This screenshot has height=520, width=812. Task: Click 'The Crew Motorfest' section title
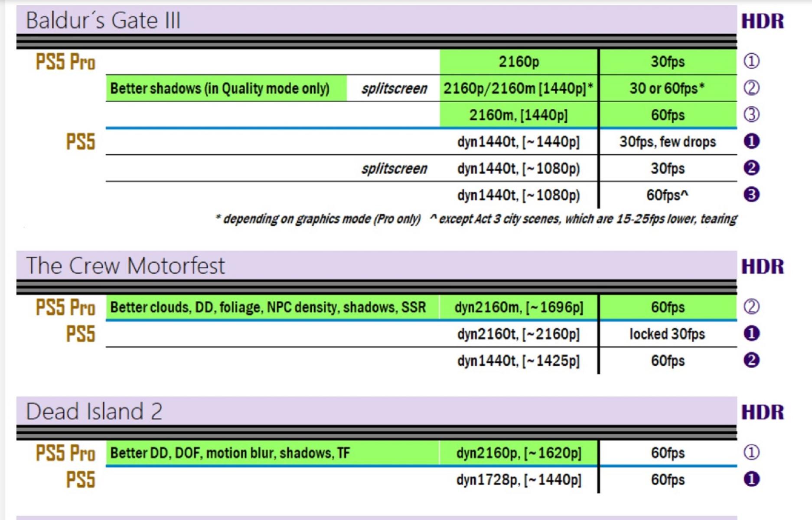pos(126,265)
